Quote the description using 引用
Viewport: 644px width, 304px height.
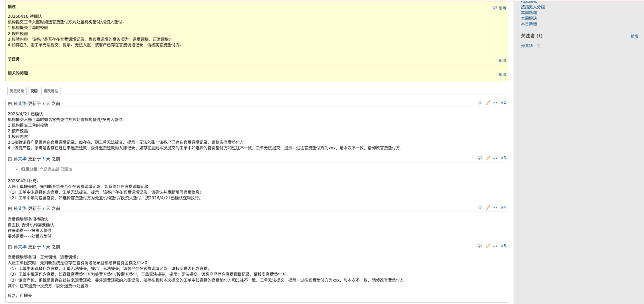pos(499,8)
